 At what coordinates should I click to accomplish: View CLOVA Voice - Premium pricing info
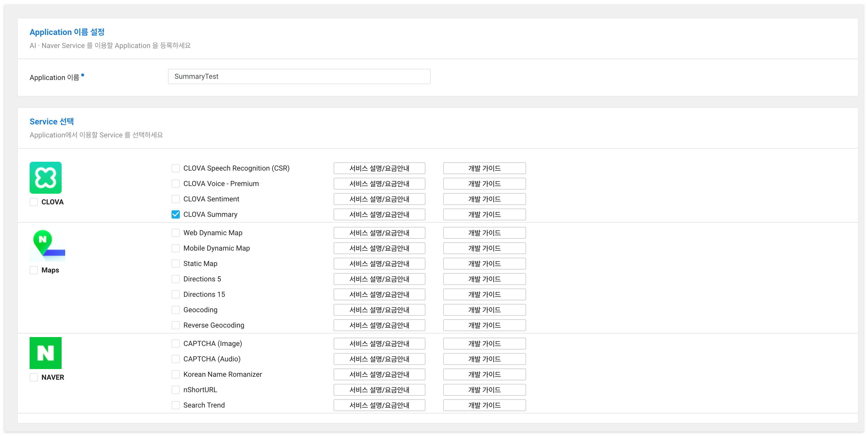click(379, 184)
